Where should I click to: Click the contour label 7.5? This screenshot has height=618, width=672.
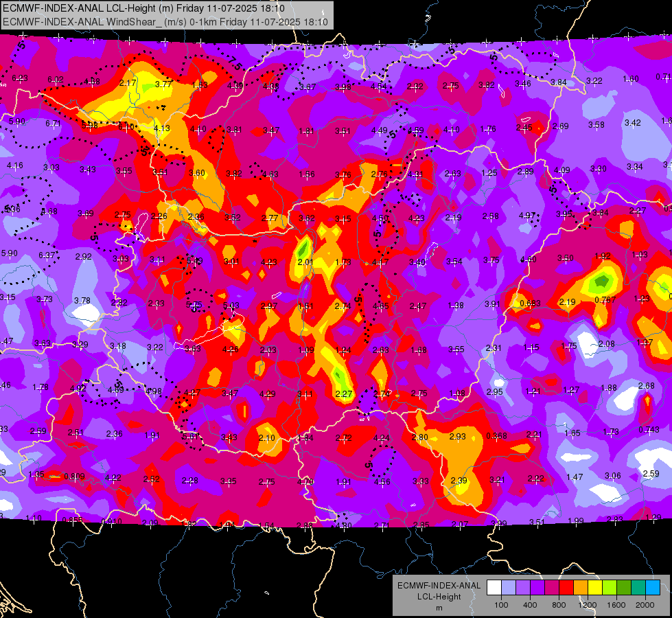[x=235, y=63]
